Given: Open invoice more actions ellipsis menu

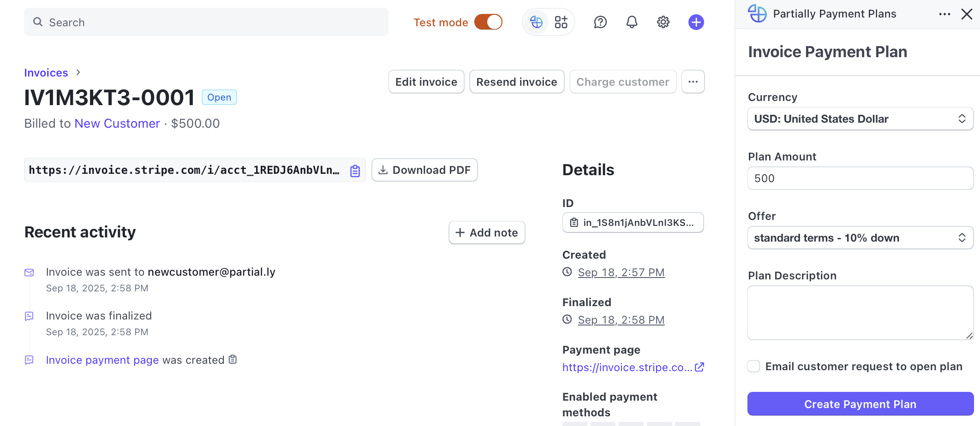Looking at the screenshot, I should [x=693, y=82].
